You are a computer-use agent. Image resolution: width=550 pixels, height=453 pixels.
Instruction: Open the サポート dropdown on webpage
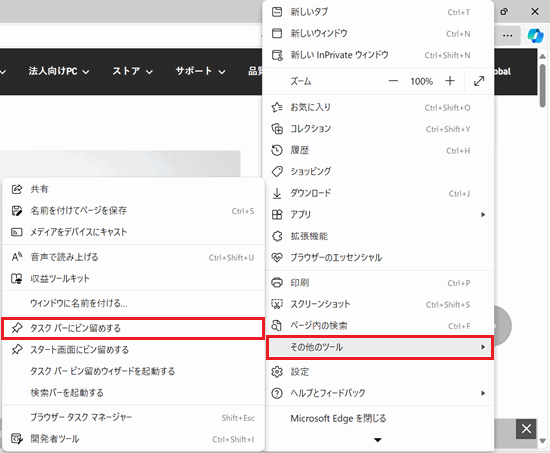coord(200,71)
